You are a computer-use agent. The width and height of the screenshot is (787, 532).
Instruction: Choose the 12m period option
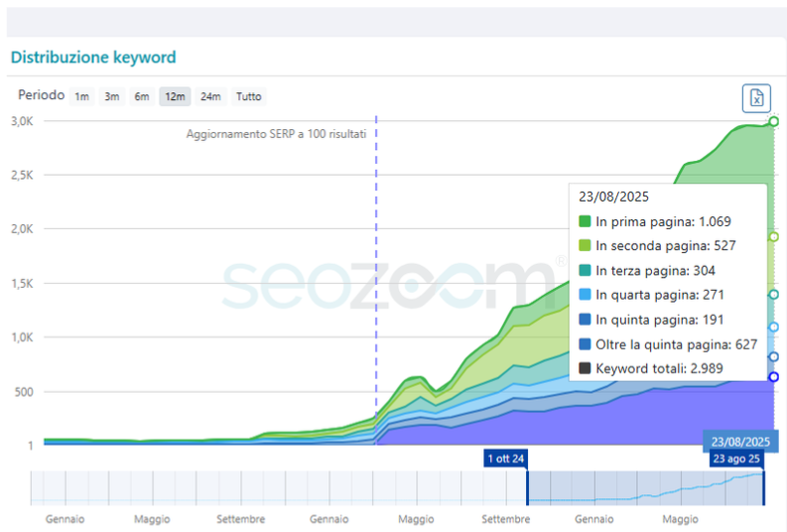click(x=175, y=96)
